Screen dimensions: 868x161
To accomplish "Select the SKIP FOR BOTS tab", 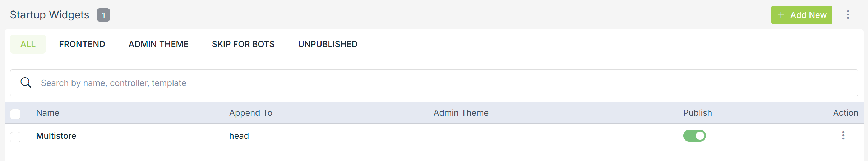I will (243, 44).
